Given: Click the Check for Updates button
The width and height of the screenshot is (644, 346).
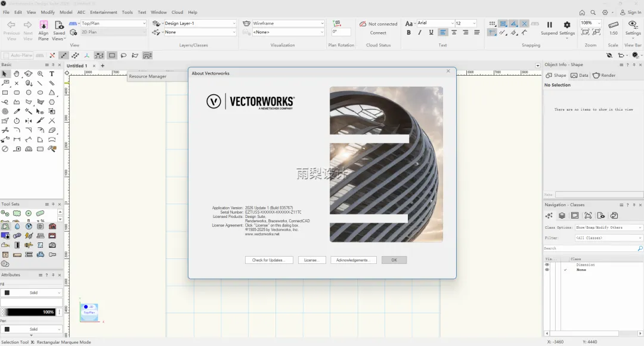Looking at the screenshot, I should (x=269, y=260).
